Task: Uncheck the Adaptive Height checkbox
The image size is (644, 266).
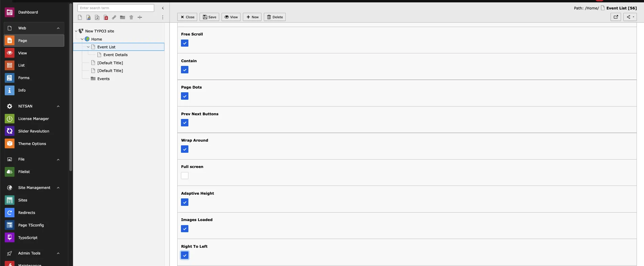Action: point(185,202)
